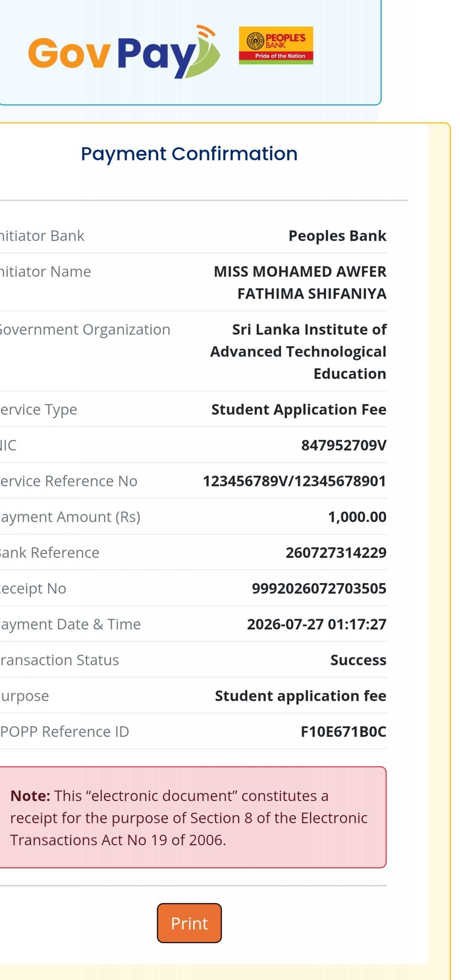
Task: Click the service reference number value
Action: pyautogui.click(x=295, y=481)
